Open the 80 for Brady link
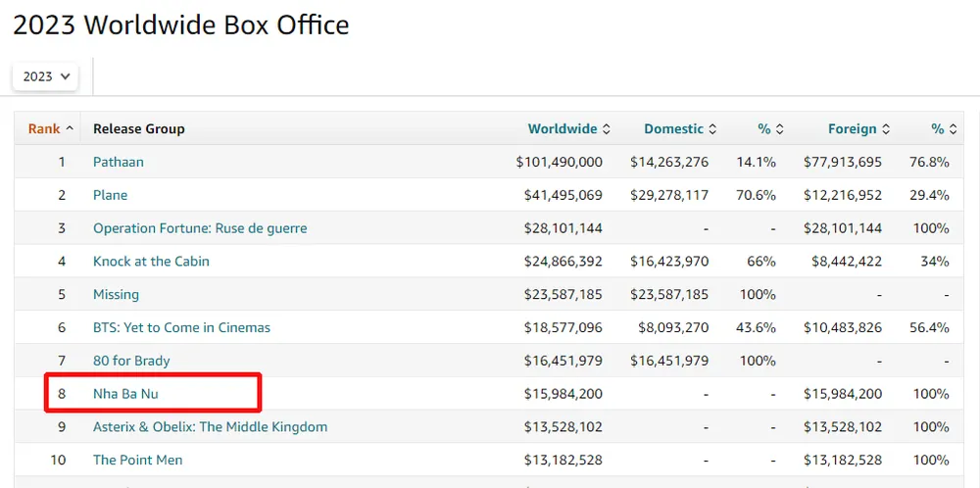The height and width of the screenshot is (488, 980). pyautogui.click(x=131, y=361)
